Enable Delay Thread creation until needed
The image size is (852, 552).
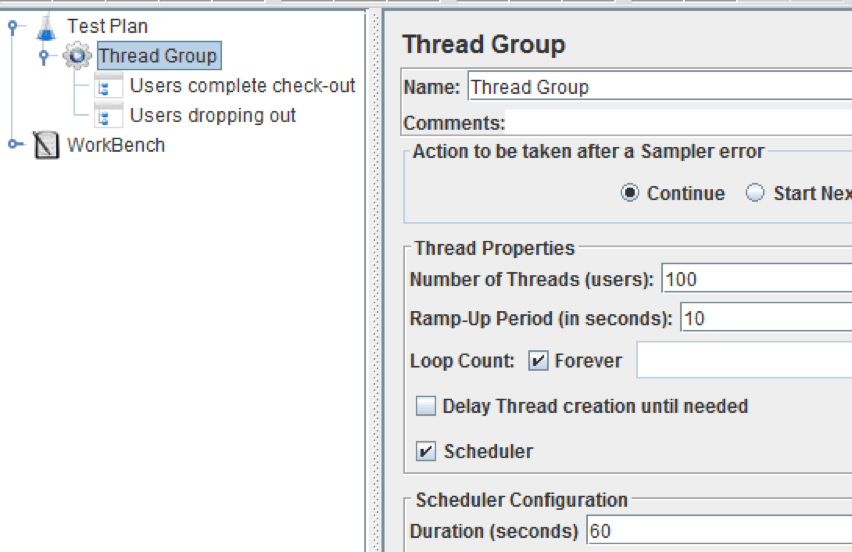pyautogui.click(x=425, y=406)
